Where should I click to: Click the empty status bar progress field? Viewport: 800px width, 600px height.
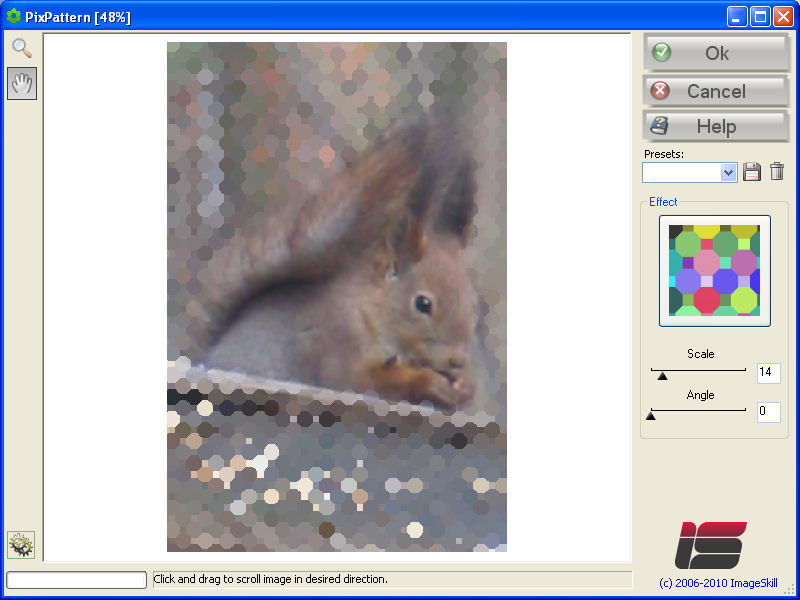(77, 580)
